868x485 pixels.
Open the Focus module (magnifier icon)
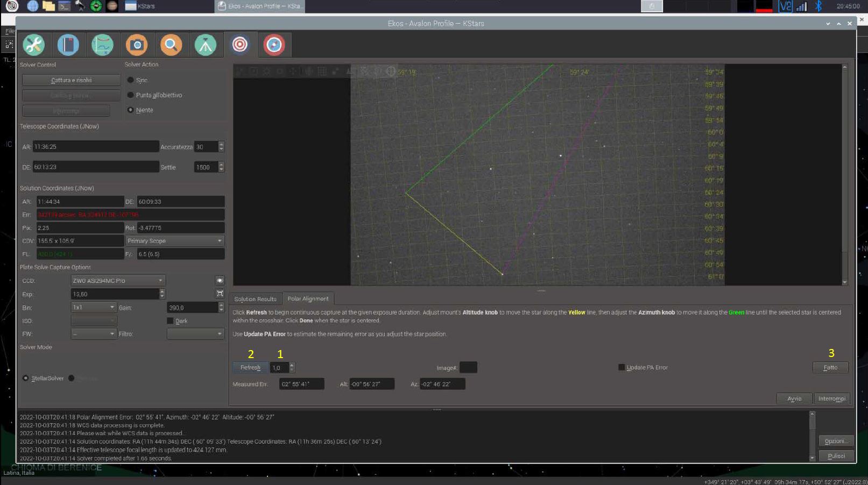click(171, 45)
